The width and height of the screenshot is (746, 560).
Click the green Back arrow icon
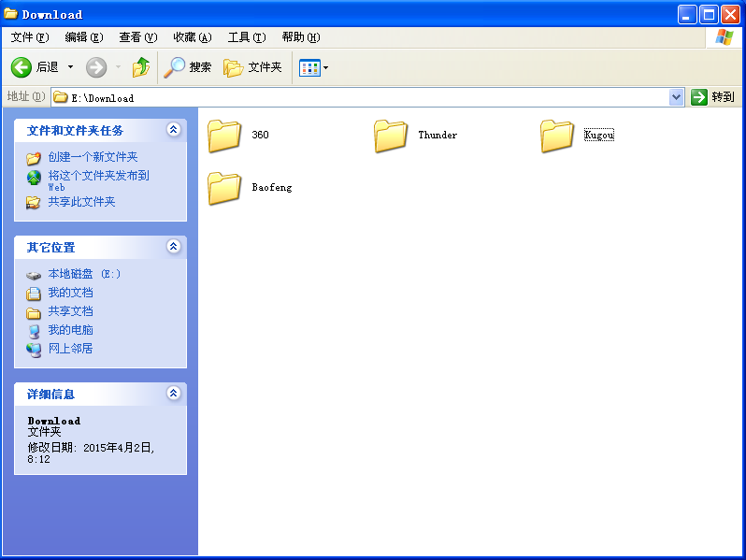click(x=22, y=67)
